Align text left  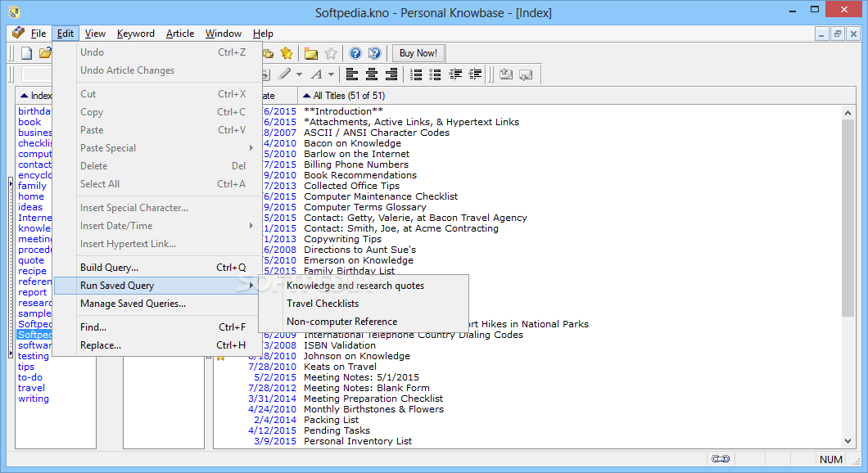click(351, 74)
